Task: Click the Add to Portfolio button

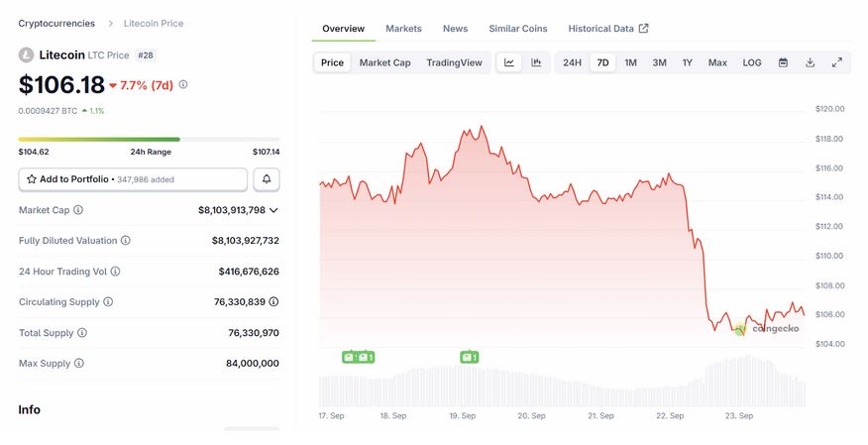Action: click(133, 179)
